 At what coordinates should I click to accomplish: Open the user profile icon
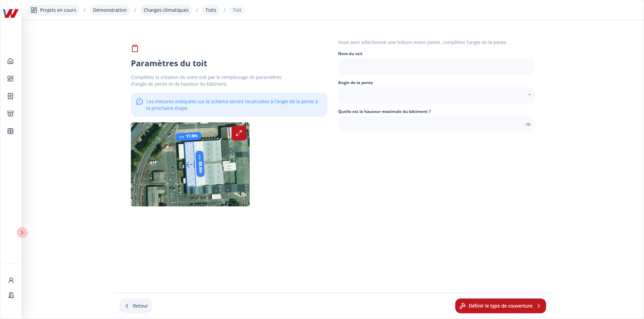[x=11, y=280]
